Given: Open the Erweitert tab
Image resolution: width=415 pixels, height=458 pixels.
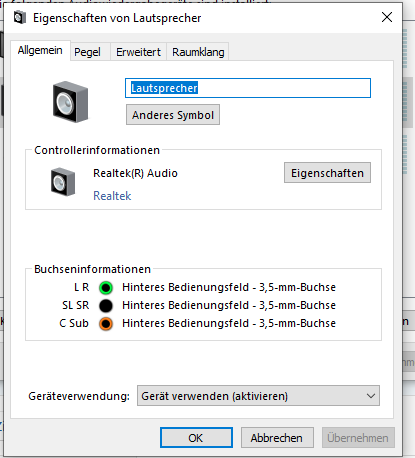Looking at the screenshot, I should pyautogui.click(x=138, y=52).
